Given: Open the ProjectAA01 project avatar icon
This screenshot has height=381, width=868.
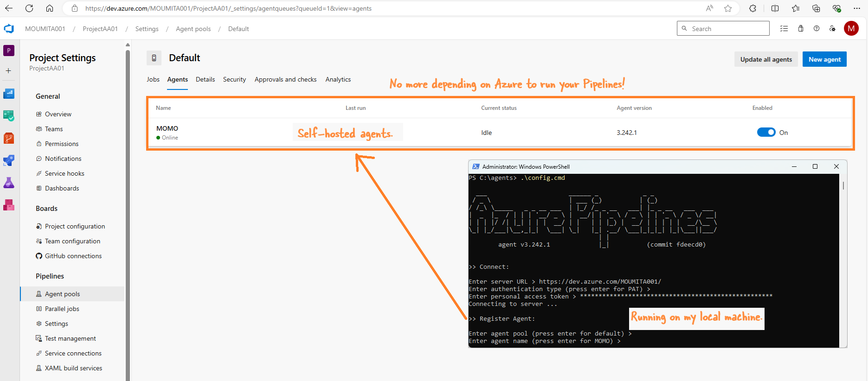Looking at the screenshot, I should coord(9,51).
